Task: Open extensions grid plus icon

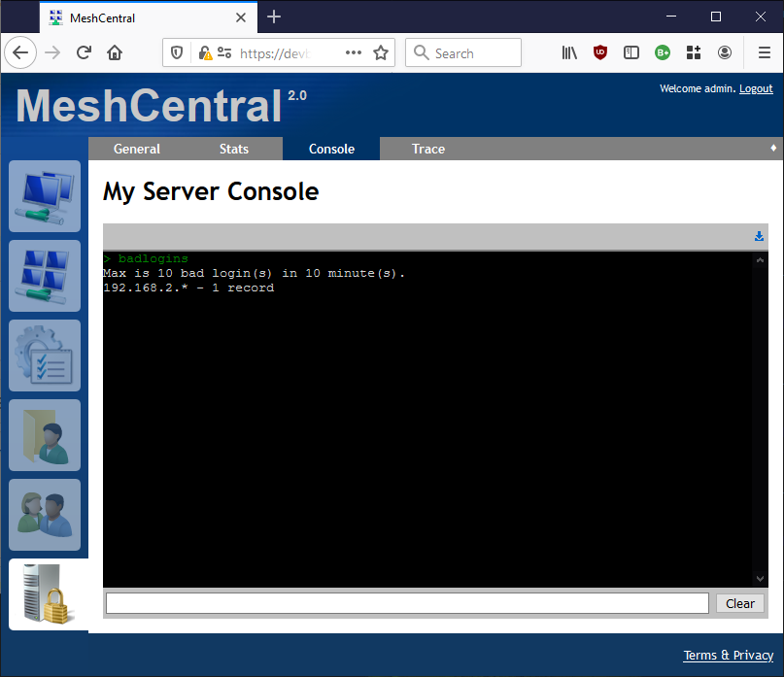Action: click(x=694, y=52)
